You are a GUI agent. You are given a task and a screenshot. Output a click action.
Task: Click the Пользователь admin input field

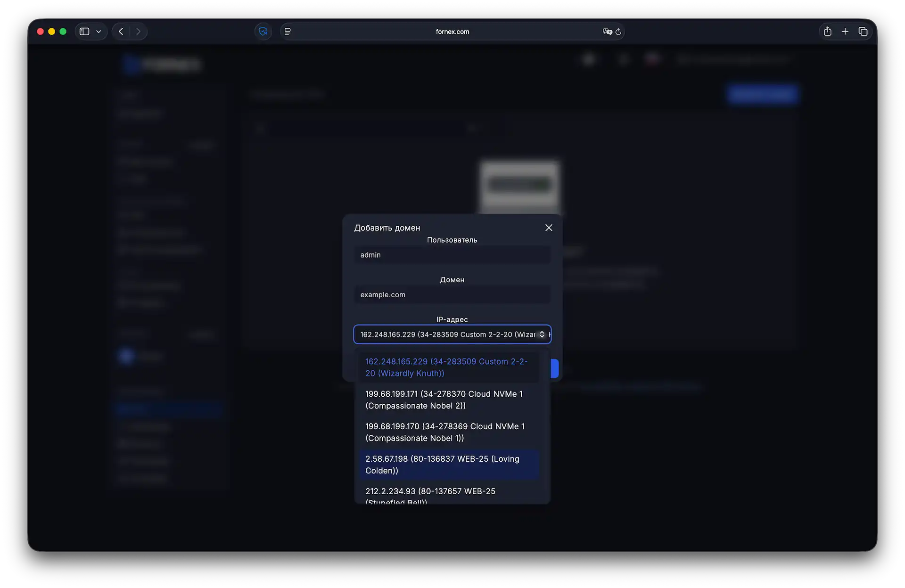coord(452,255)
